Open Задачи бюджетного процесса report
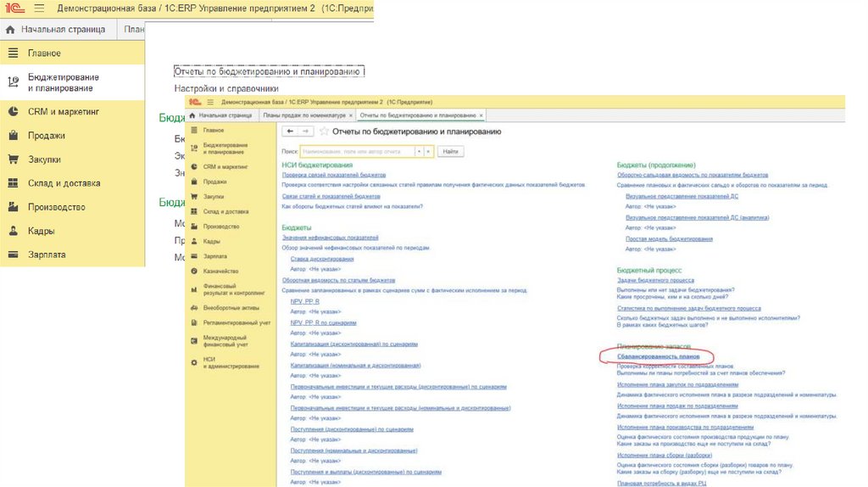The height and width of the screenshot is (487, 868). (x=655, y=280)
